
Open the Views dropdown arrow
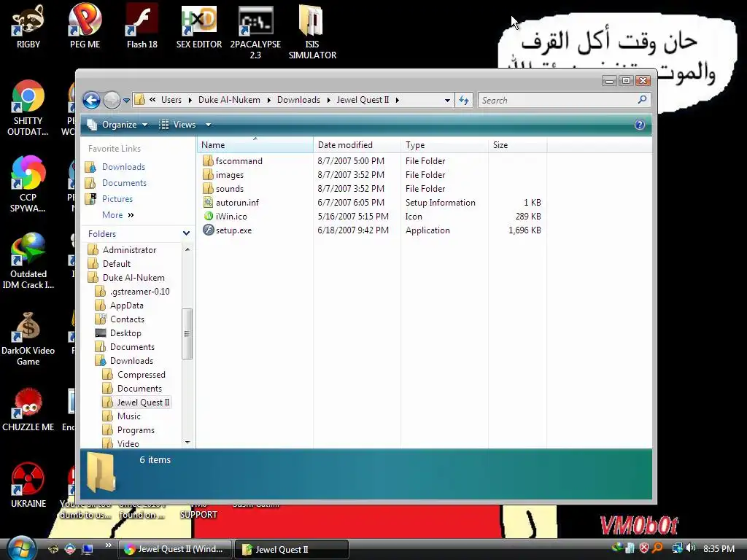click(208, 125)
